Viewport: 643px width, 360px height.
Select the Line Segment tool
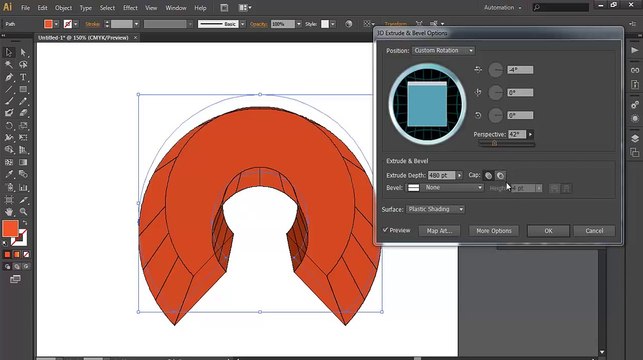pos(9,89)
